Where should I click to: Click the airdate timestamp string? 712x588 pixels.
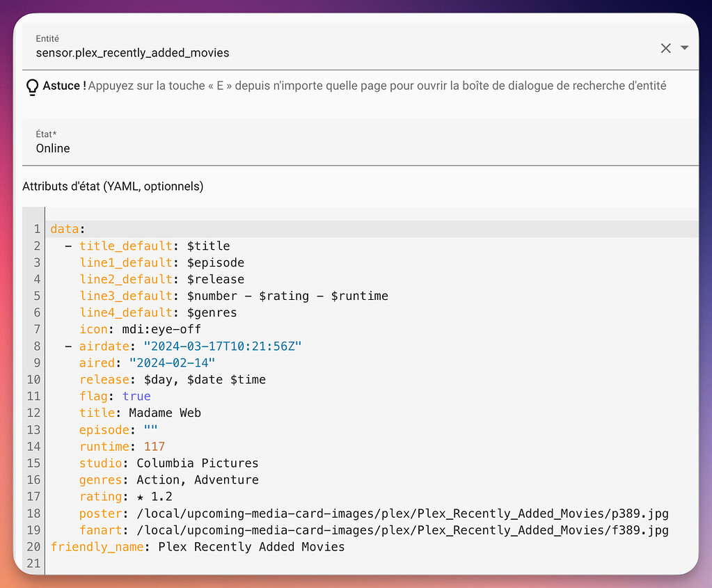[x=222, y=346]
